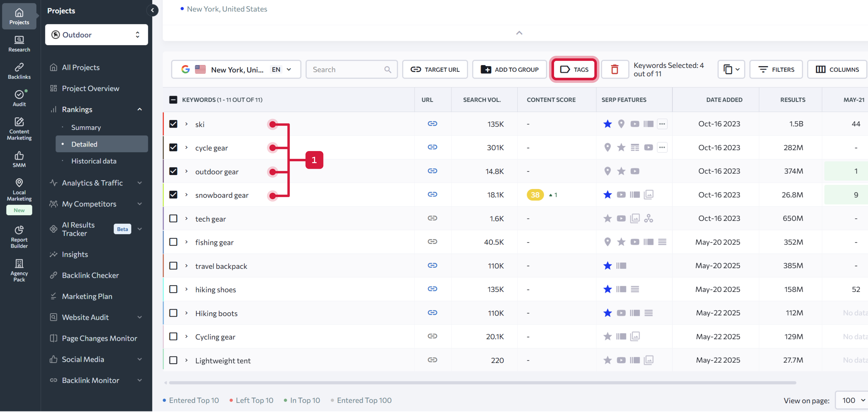868x412 pixels.
Task: Click the URL link icon for travel backpack
Action: pos(432,265)
